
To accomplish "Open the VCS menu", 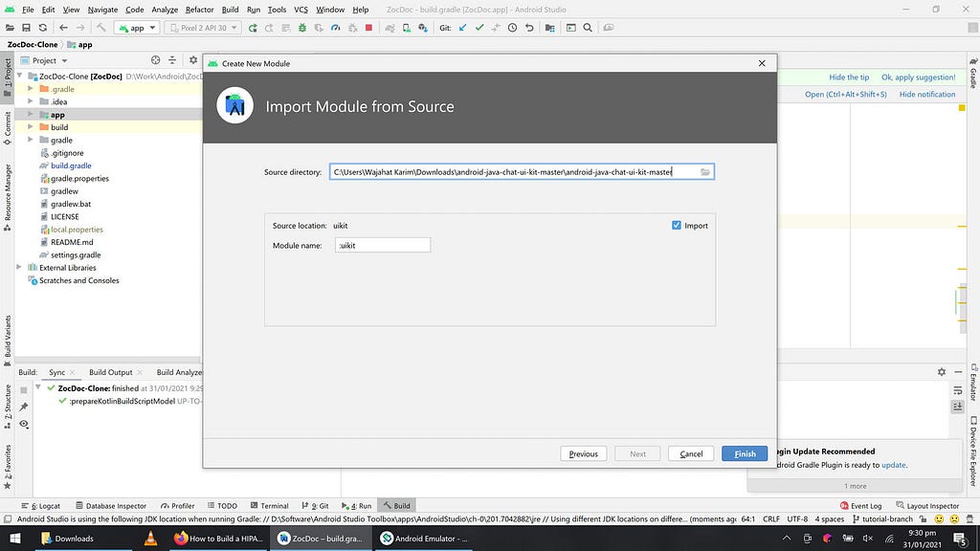I will click(301, 10).
